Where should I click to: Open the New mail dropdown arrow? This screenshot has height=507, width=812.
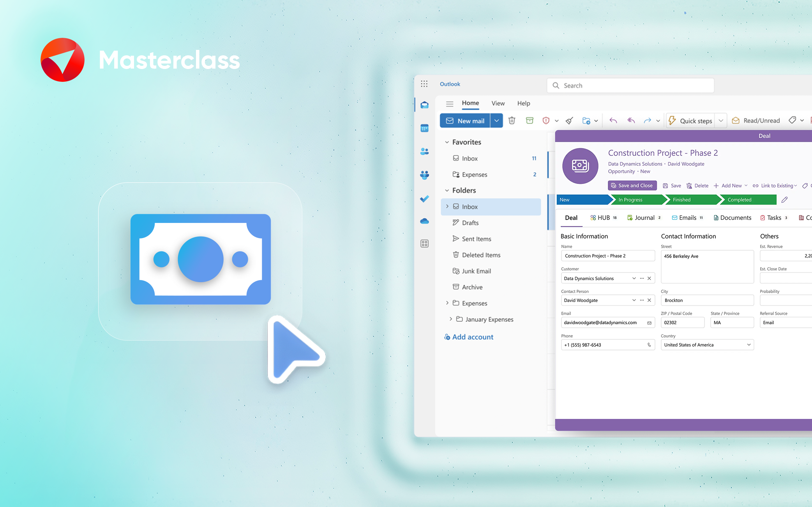click(x=497, y=120)
